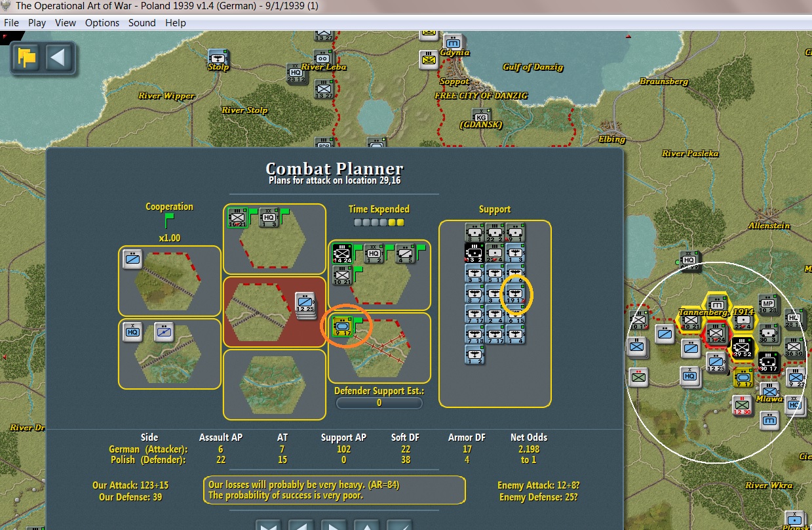
Task: Click the yellow unit near Gdynia
Action: [429, 60]
